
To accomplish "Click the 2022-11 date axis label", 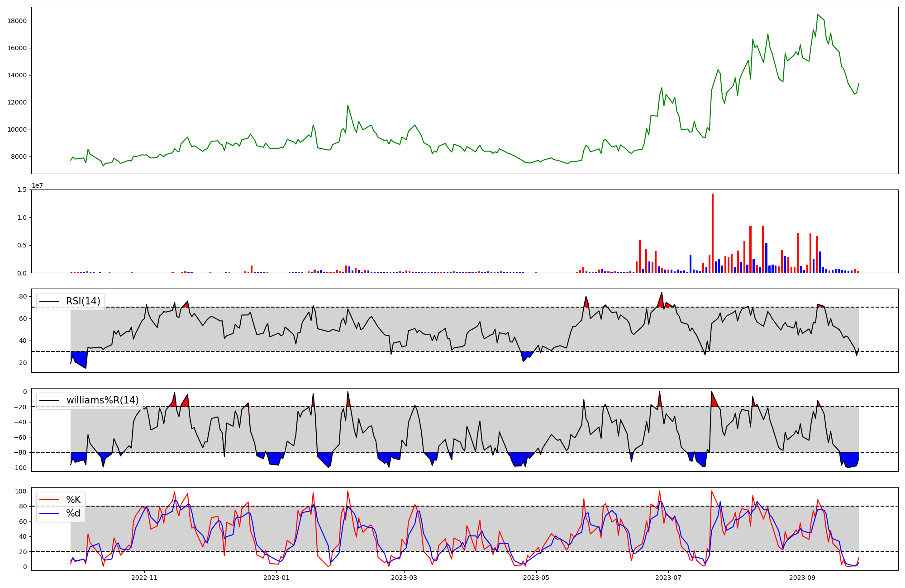I will (144, 578).
